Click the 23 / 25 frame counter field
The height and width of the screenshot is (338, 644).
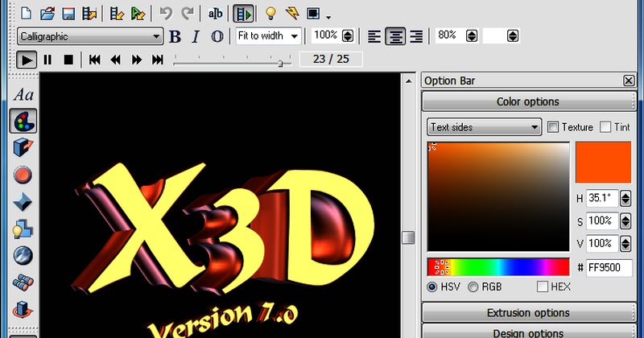331,59
